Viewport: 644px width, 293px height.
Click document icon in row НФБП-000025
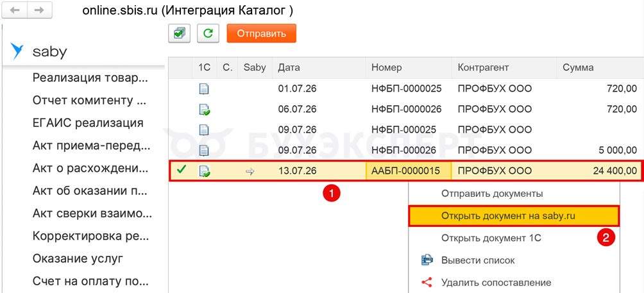point(204,130)
